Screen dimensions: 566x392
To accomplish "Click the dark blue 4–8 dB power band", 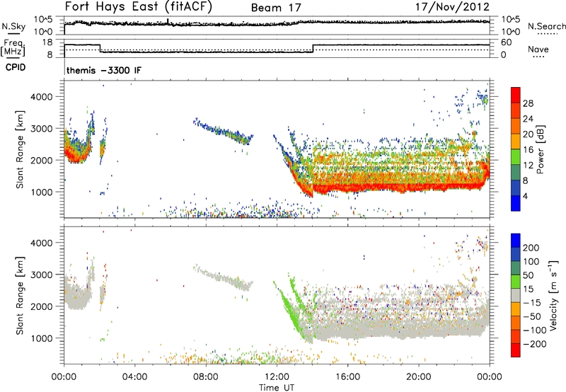I will tap(516, 188).
